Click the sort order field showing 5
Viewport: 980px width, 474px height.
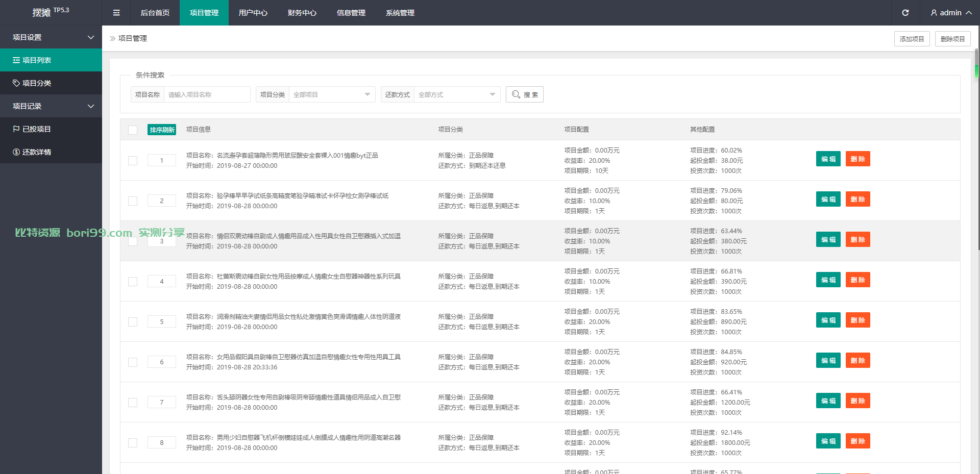point(162,322)
